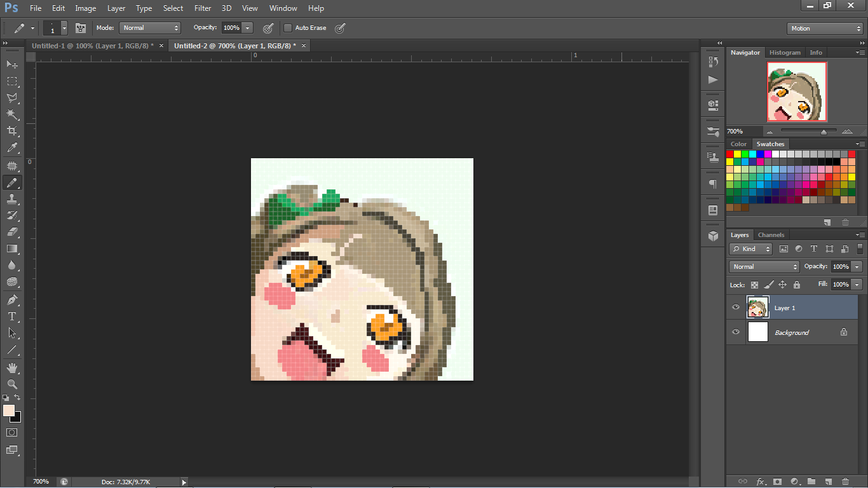Switch to the Color panel tab
The width and height of the screenshot is (868, 488).
click(738, 144)
